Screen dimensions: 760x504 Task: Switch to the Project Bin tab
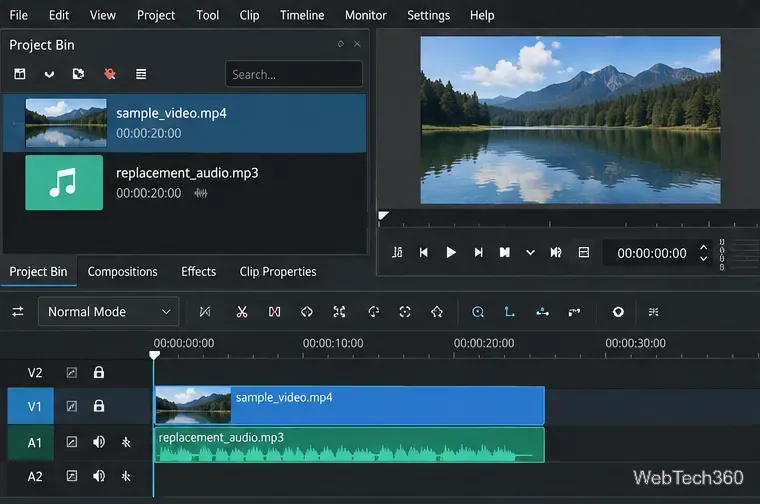38,272
